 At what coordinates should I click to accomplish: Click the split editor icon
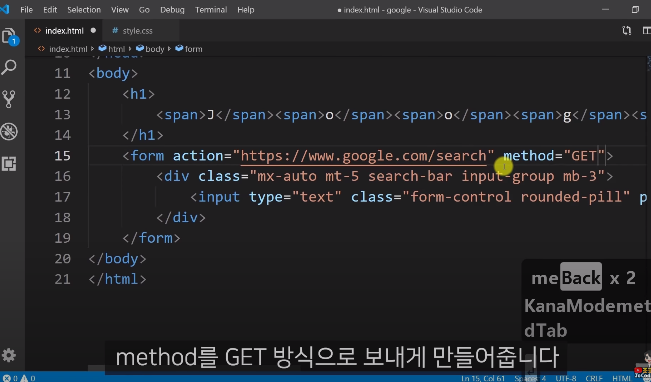(x=646, y=30)
